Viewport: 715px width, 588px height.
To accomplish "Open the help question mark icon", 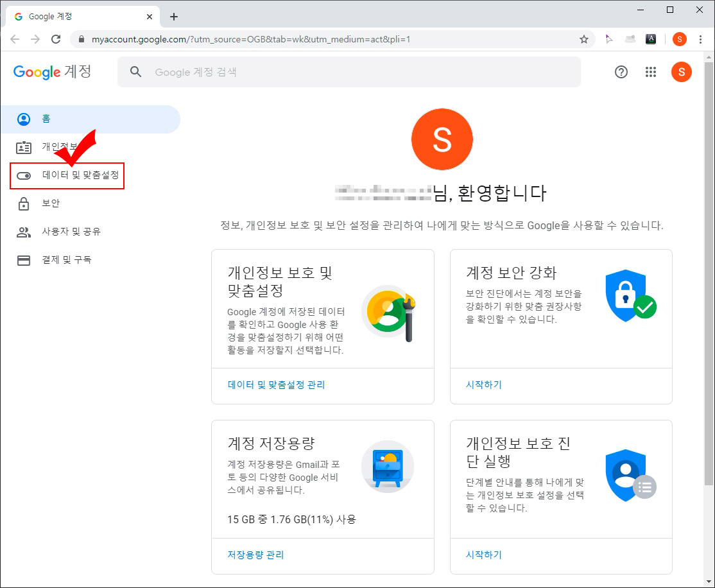I will [x=621, y=72].
